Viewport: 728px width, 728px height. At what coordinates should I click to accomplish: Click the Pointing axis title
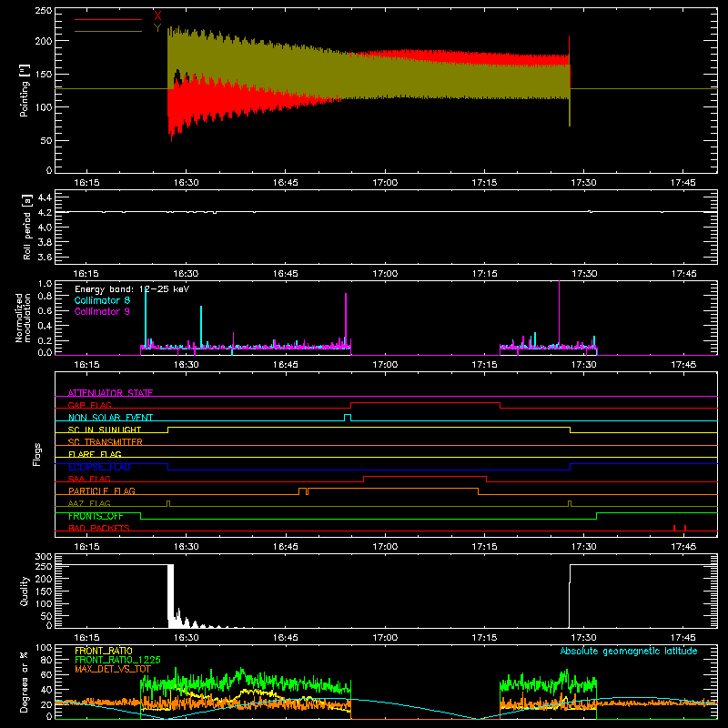click(25, 90)
